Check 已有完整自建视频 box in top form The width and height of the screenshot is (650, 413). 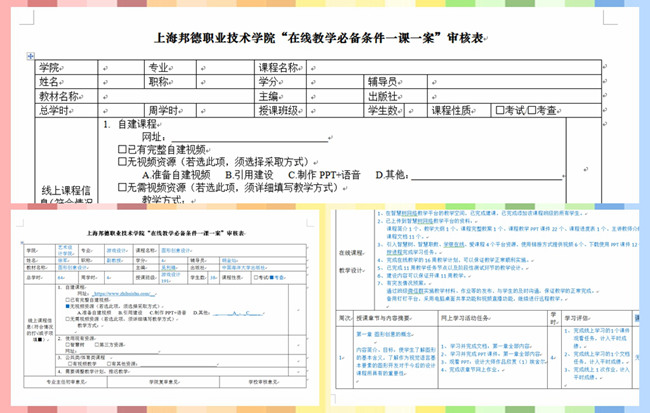[x=122, y=149]
